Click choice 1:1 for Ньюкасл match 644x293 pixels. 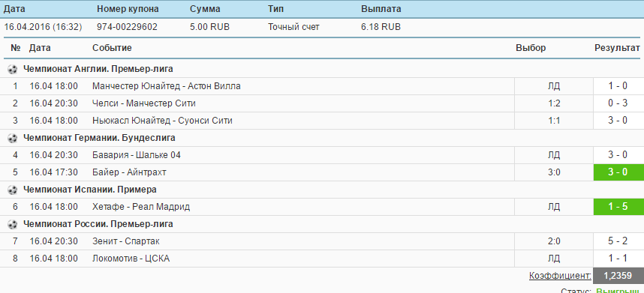[x=554, y=121]
